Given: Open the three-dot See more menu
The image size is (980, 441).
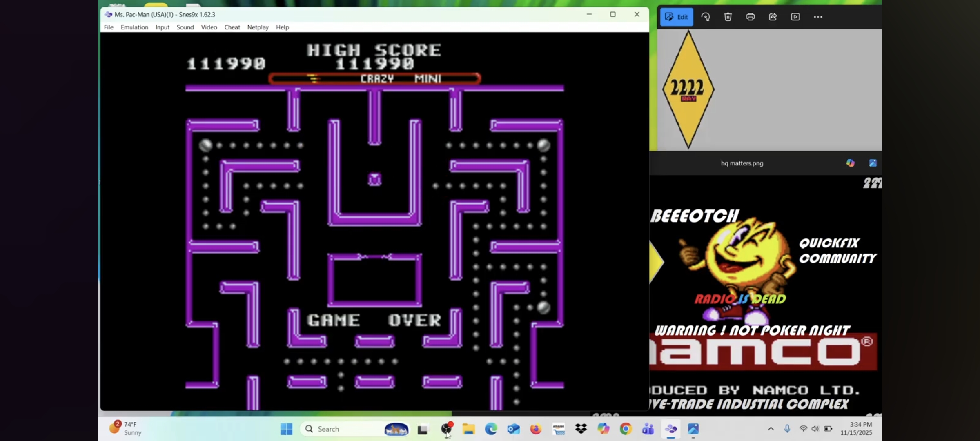Looking at the screenshot, I should click(x=818, y=17).
